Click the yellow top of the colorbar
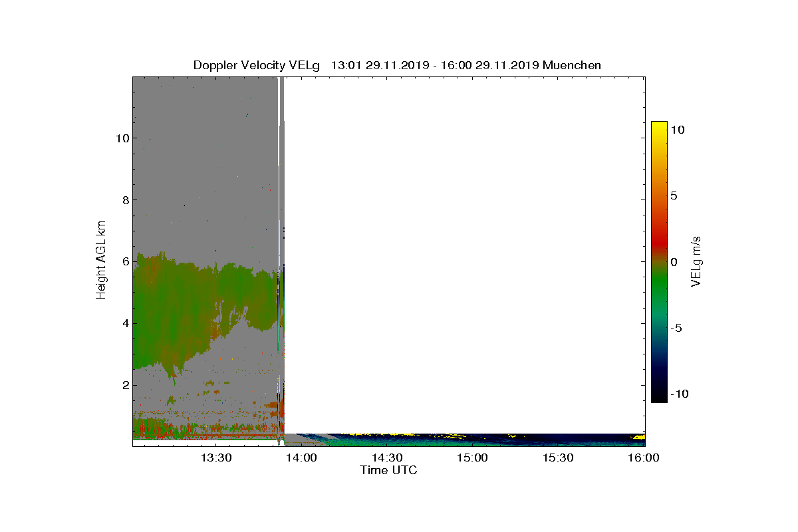The height and width of the screenshot is (532, 798). pyautogui.click(x=659, y=126)
